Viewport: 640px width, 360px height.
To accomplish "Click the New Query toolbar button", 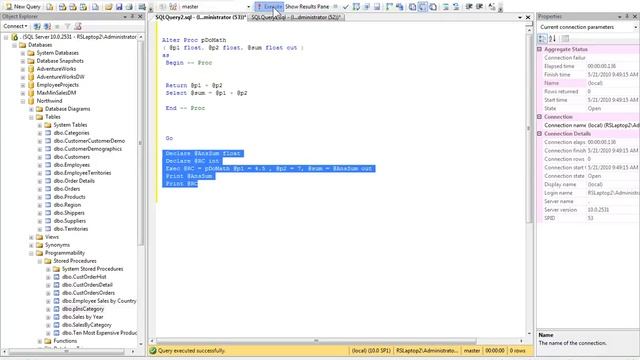I will [23, 7].
